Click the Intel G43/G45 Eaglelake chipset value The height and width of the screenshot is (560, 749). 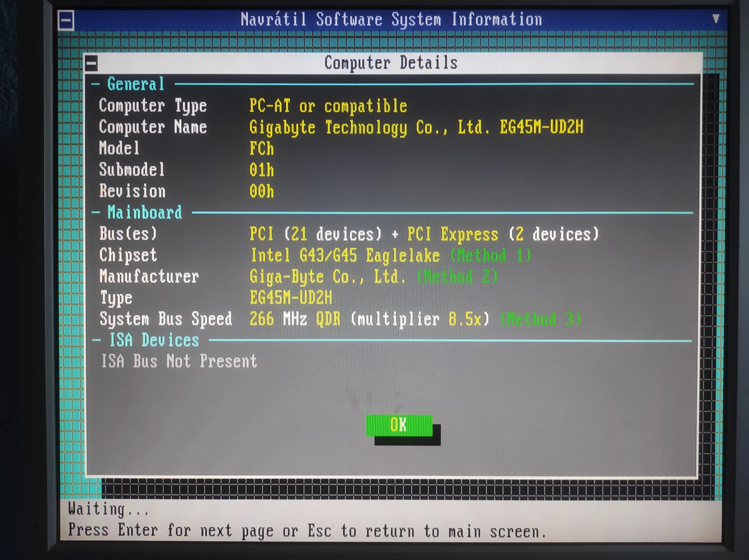point(345,255)
